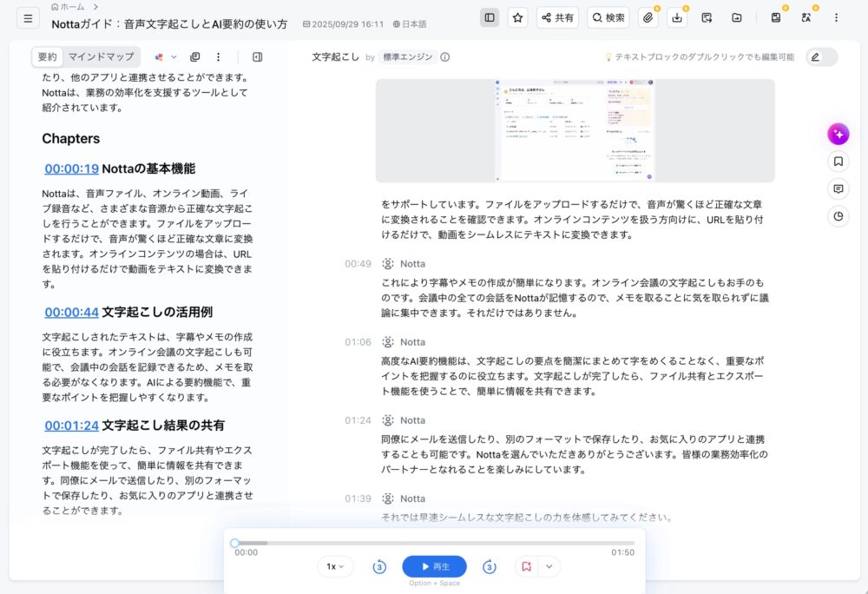Open the purple AI assistant button

838,134
